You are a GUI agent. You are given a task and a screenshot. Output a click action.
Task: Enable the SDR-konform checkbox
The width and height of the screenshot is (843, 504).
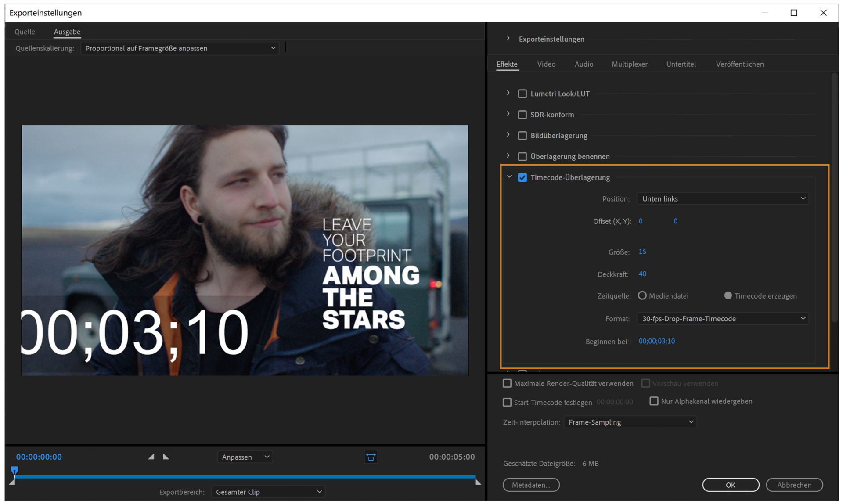tap(522, 115)
